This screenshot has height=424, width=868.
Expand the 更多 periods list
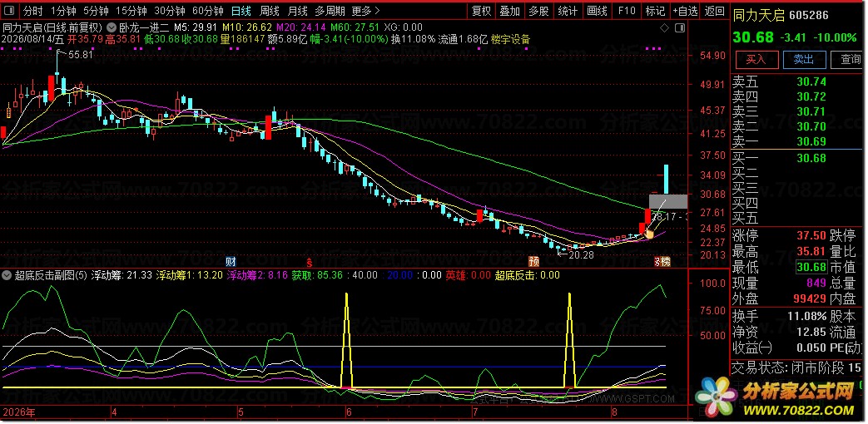(365, 11)
